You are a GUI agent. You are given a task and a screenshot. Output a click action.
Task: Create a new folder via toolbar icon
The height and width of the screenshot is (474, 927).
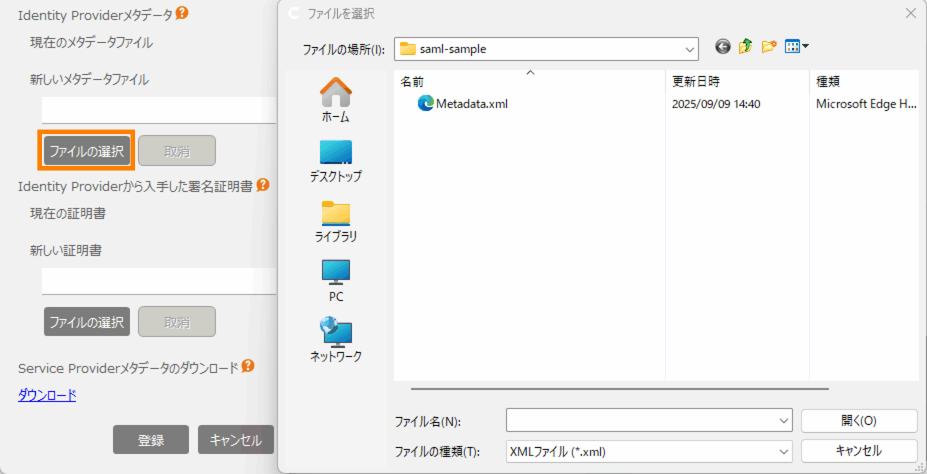click(x=769, y=47)
